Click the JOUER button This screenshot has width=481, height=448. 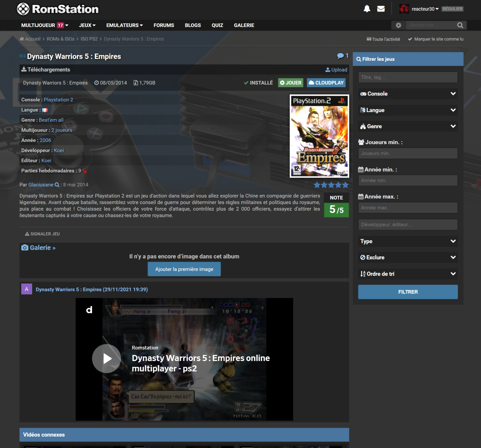(291, 83)
